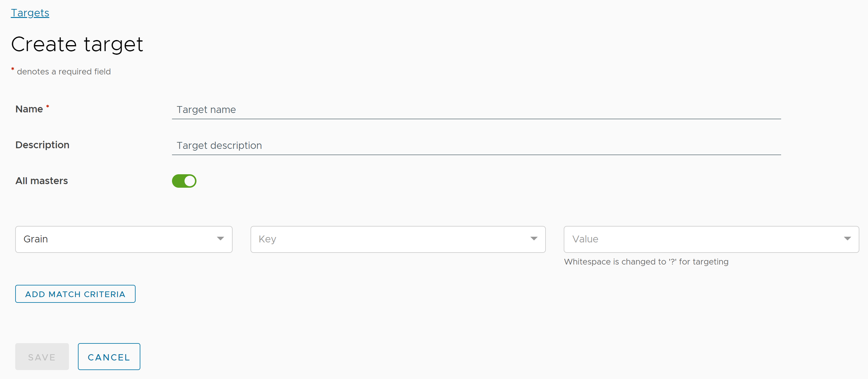The height and width of the screenshot is (379, 868).
Task: Click the CANCEL button
Action: 109,357
